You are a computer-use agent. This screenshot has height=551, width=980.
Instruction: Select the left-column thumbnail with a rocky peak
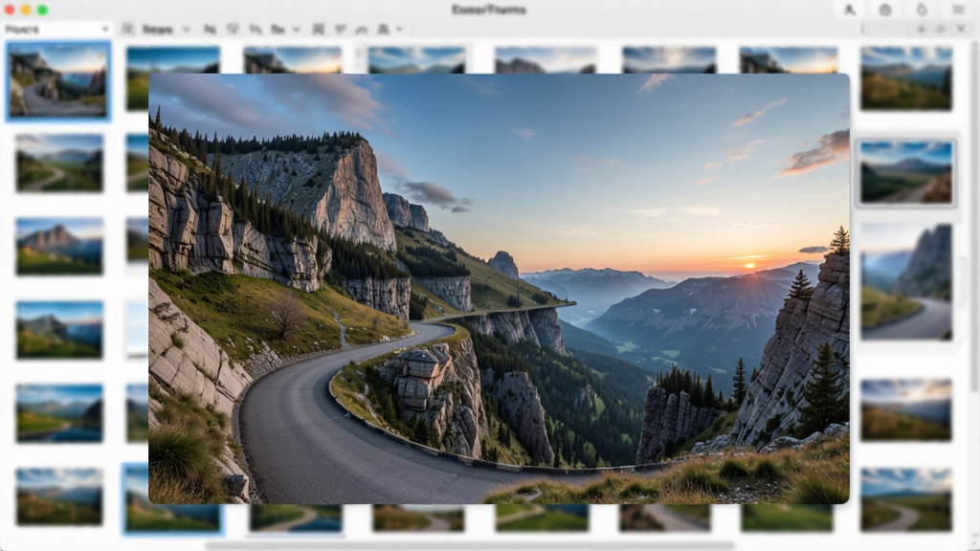(x=59, y=246)
